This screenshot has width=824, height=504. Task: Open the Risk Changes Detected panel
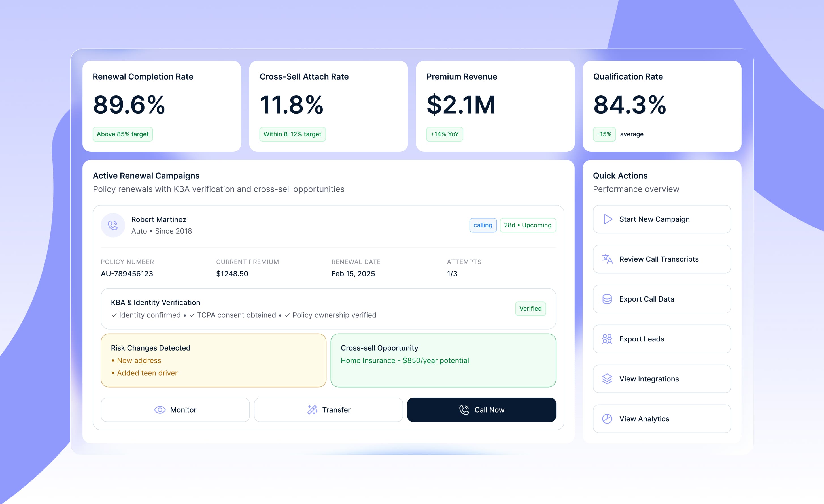[x=213, y=360]
